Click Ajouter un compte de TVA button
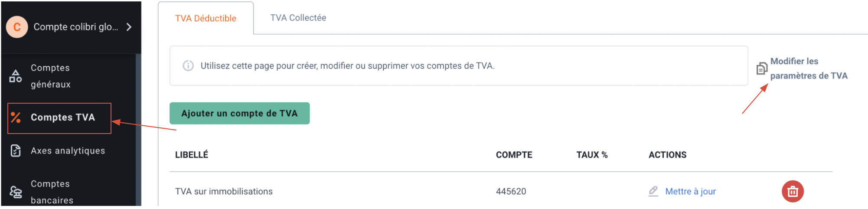This screenshot has height=209, width=868. click(239, 113)
